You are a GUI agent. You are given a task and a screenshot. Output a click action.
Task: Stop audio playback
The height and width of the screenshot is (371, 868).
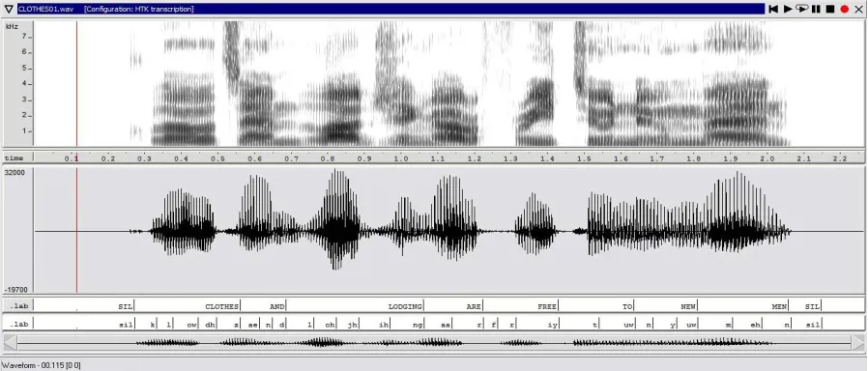(829, 9)
